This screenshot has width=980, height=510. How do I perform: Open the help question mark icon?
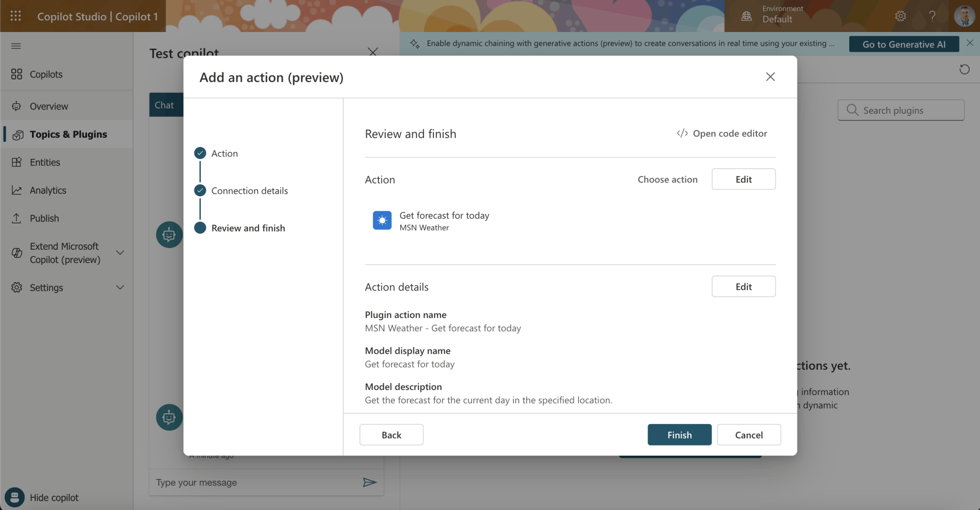point(932,16)
